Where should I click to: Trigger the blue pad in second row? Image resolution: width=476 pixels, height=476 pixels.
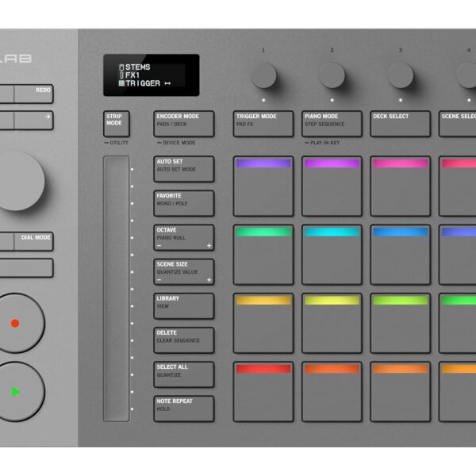(x=401, y=255)
